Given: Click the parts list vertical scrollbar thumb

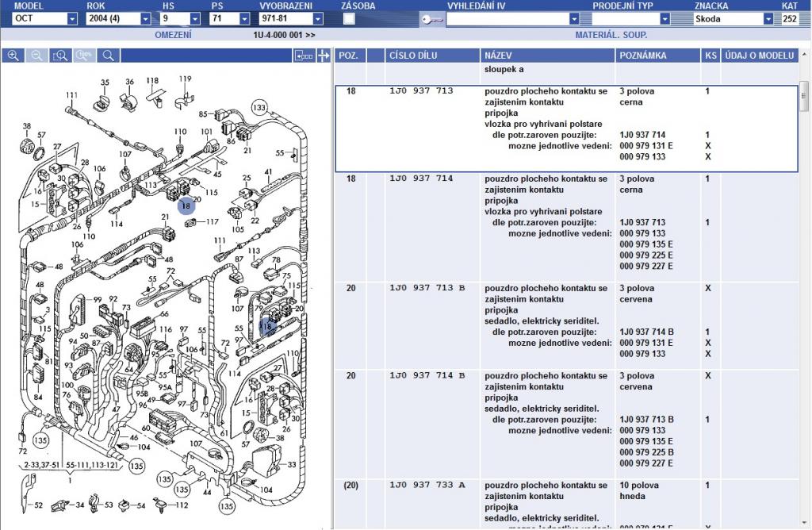Looking at the screenshot, I should pos(804,96).
